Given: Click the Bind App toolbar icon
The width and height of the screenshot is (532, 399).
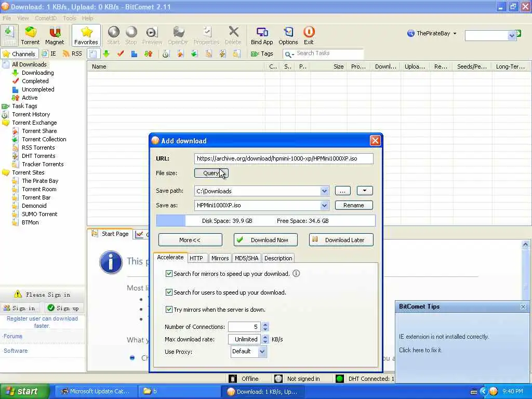Looking at the screenshot, I should (262, 35).
